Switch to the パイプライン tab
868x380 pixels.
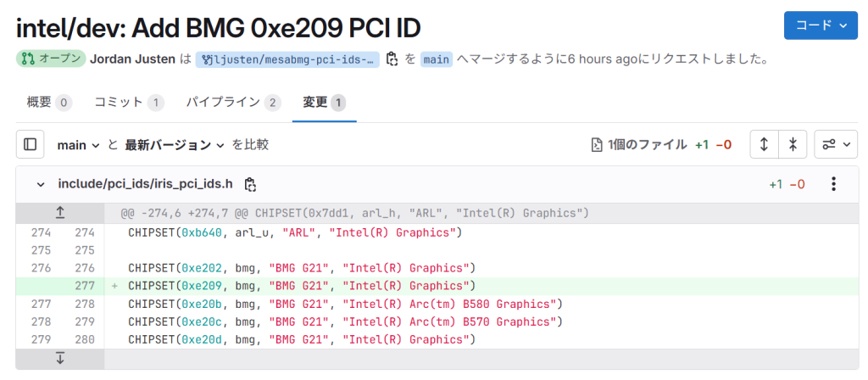(x=233, y=103)
